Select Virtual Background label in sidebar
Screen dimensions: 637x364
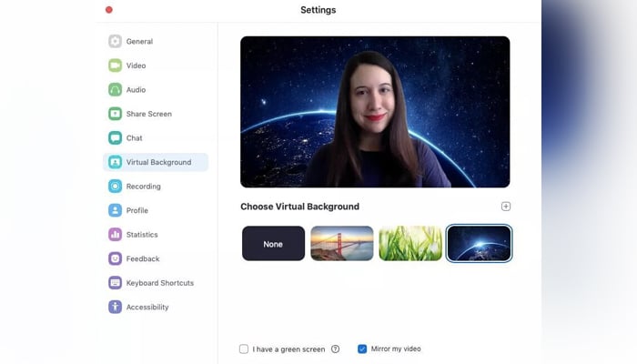tap(158, 162)
